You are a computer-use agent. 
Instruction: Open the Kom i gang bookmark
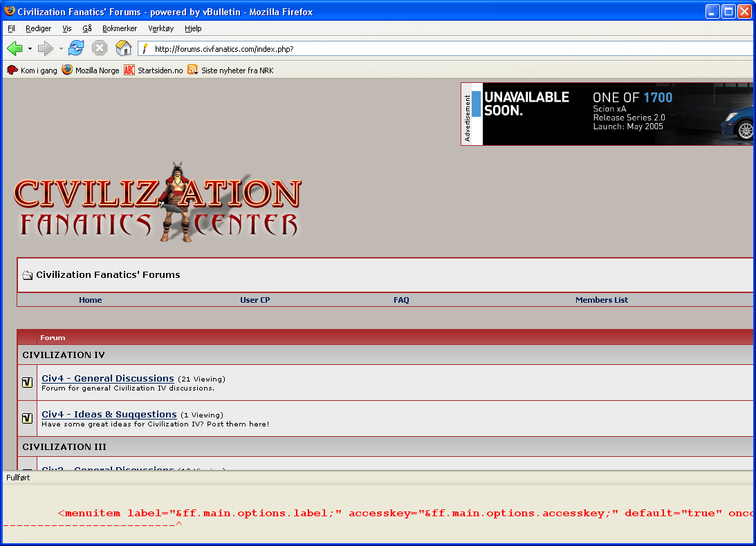point(32,70)
